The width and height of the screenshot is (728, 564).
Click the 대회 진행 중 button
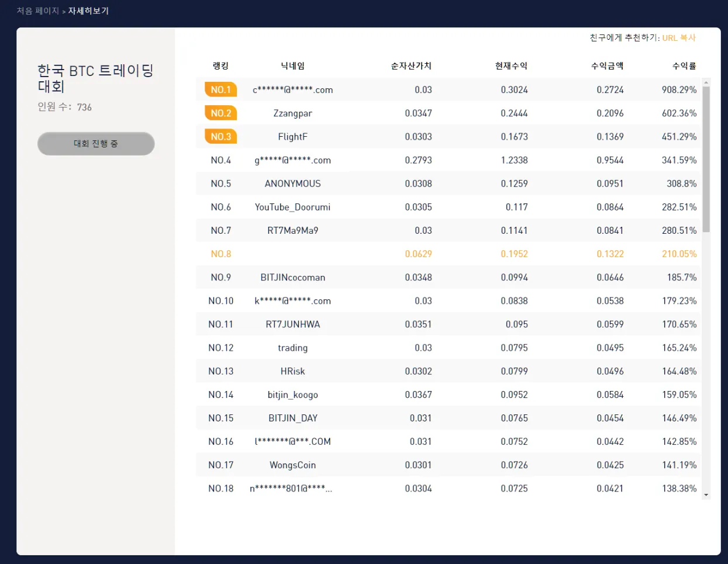pos(96,144)
